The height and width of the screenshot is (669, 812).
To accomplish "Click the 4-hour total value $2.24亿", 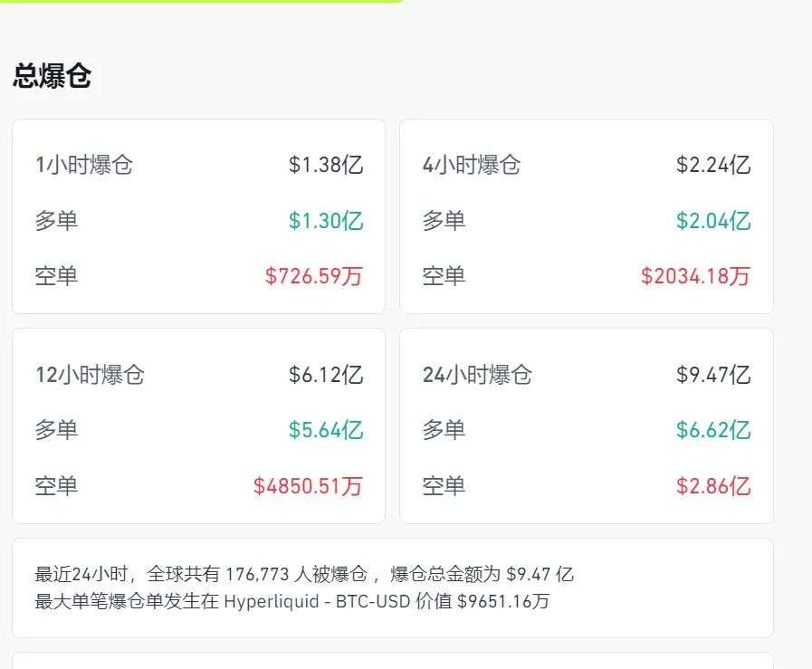I will point(713,165).
